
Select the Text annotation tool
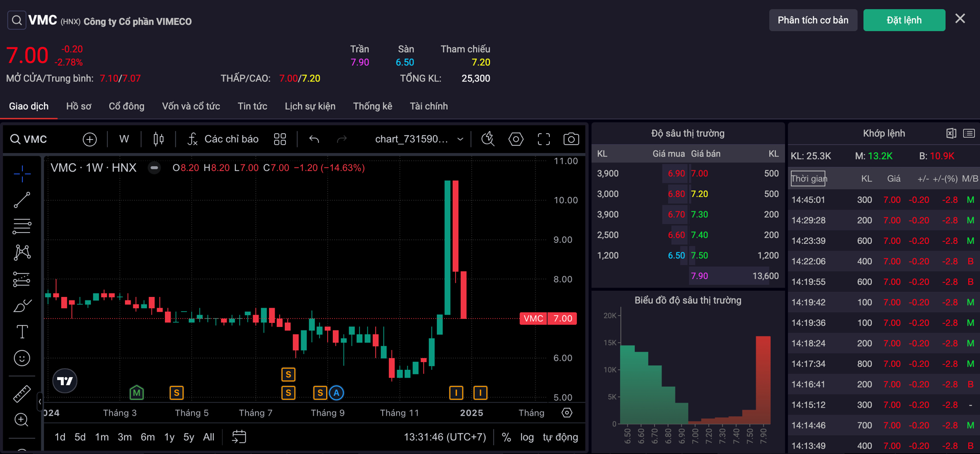tap(22, 332)
